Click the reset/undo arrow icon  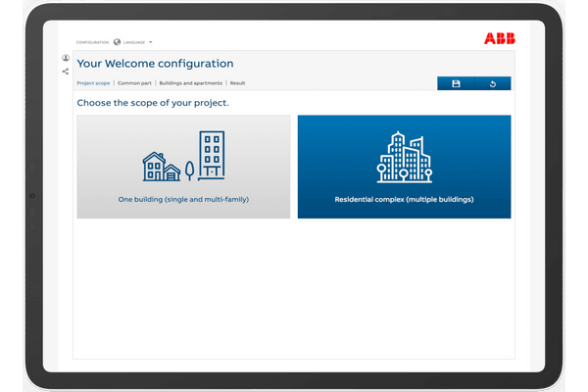(x=493, y=83)
